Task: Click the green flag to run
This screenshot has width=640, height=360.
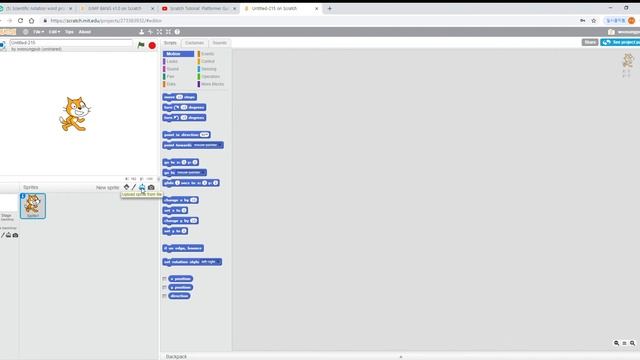Action: pyautogui.click(x=141, y=45)
